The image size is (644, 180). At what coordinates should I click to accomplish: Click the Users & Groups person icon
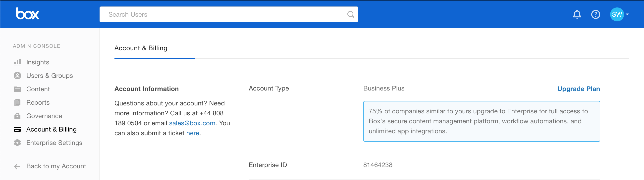[17, 76]
